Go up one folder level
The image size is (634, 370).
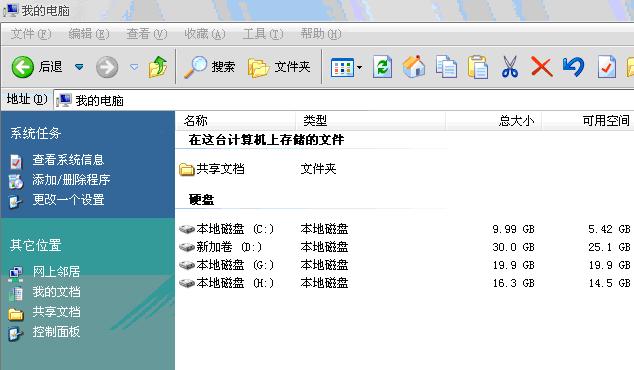coord(158,67)
